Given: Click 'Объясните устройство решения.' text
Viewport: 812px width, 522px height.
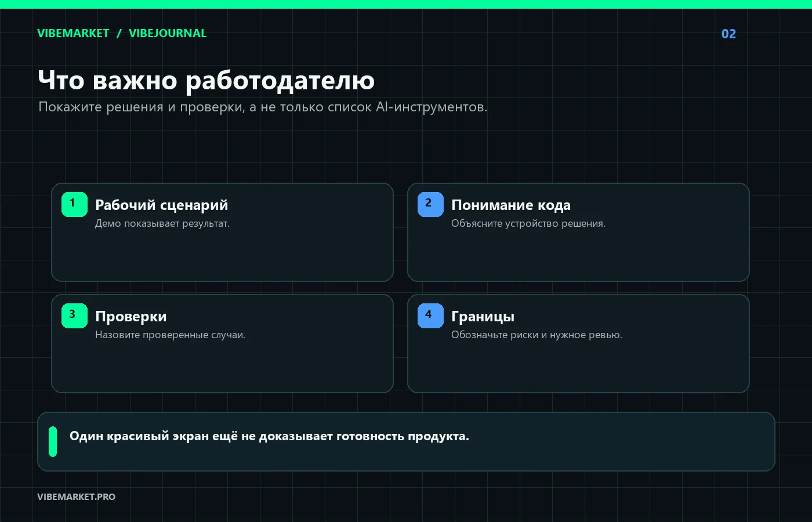Looking at the screenshot, I should pyautogui.click(x=528, y=223).
